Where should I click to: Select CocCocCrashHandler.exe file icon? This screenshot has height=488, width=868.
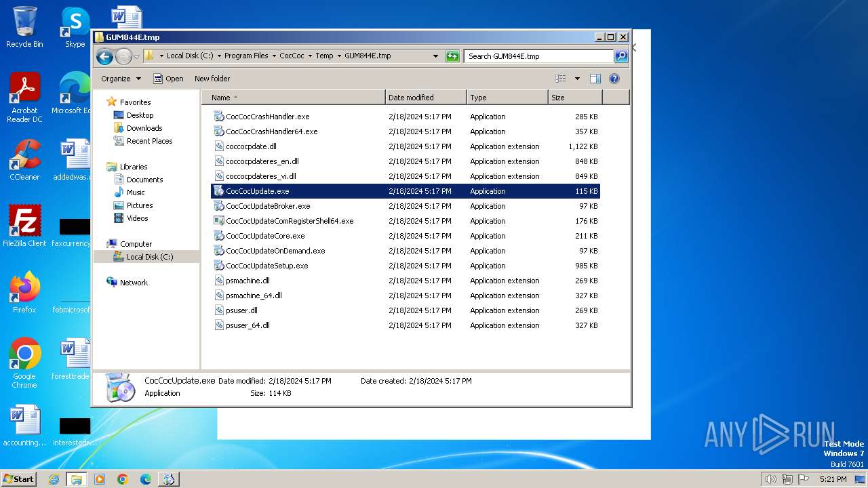coord(218,117)
